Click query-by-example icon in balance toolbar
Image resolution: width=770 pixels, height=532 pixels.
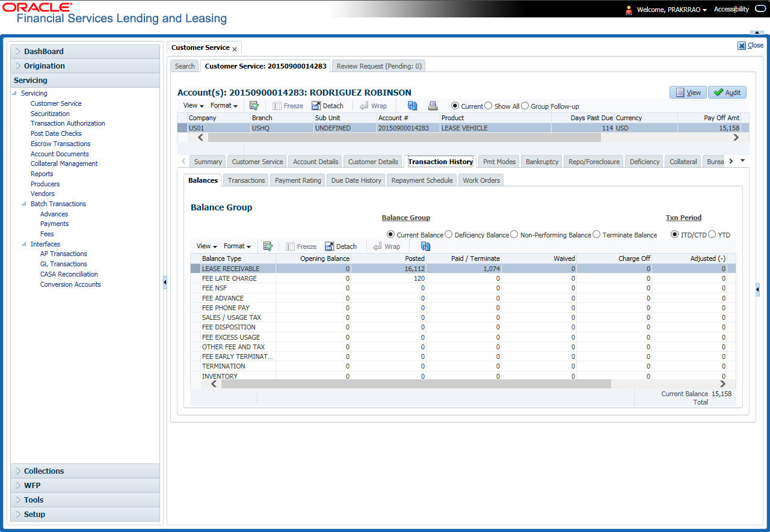pyautogui.click(x=268, y=246)
